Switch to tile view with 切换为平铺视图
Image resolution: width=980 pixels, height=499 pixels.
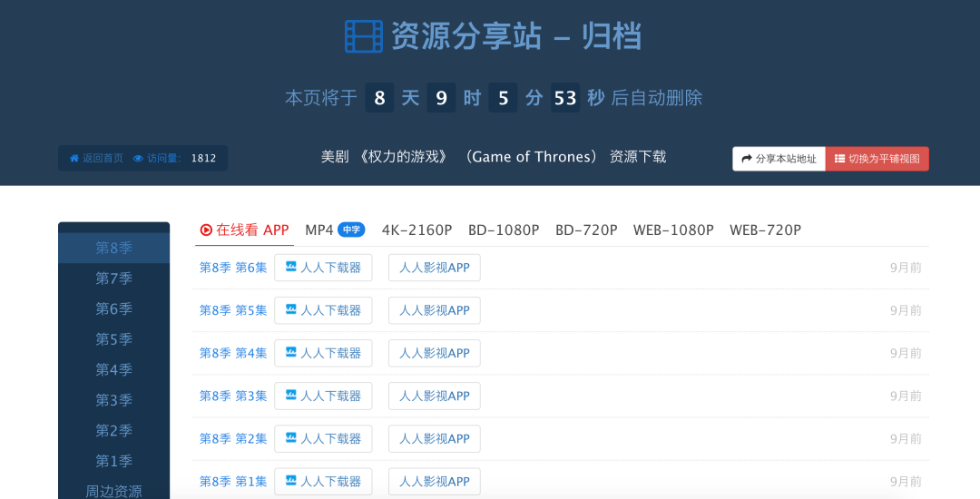[x=877, y=159]
